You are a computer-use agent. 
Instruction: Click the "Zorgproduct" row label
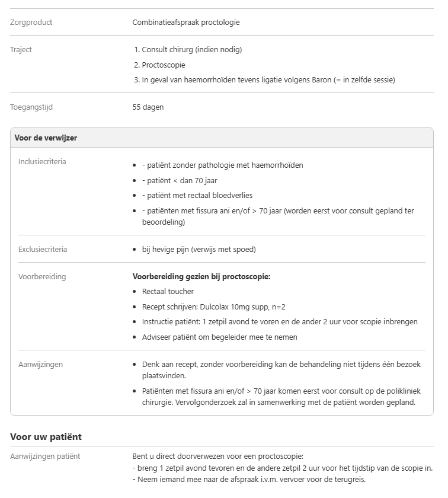(x=31, y=23)
